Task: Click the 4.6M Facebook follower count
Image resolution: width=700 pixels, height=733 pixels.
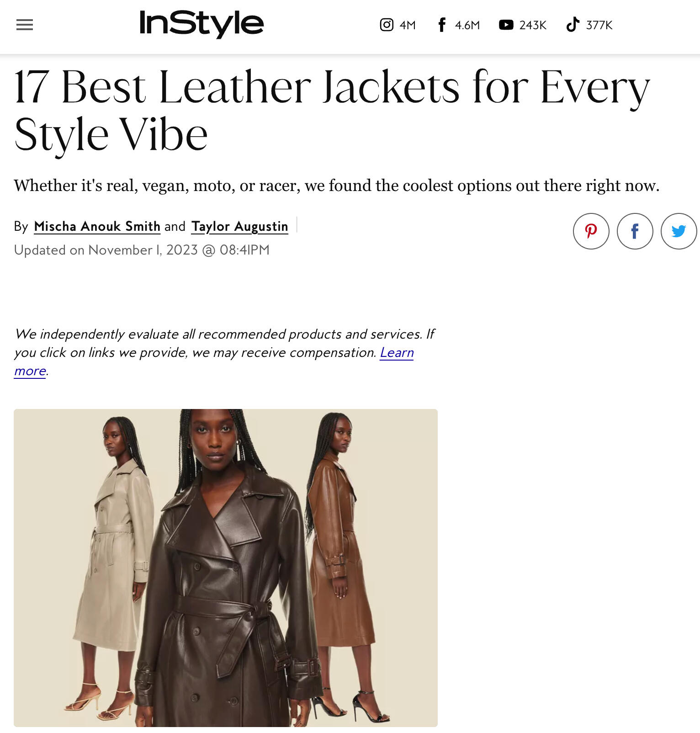Action: (x=467, y=25)
